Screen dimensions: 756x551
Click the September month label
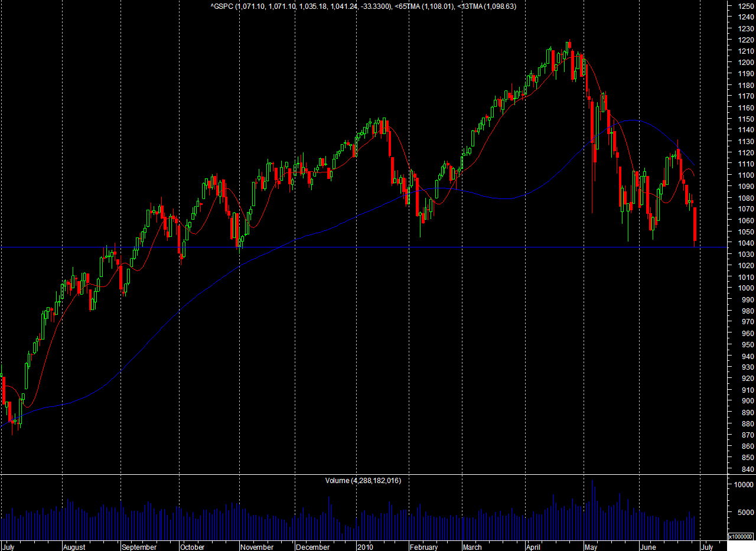(139, 547)
